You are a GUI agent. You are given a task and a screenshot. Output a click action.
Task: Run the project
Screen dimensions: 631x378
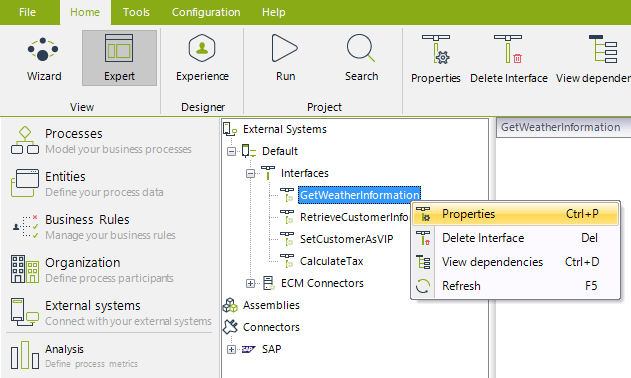(285, 58)
